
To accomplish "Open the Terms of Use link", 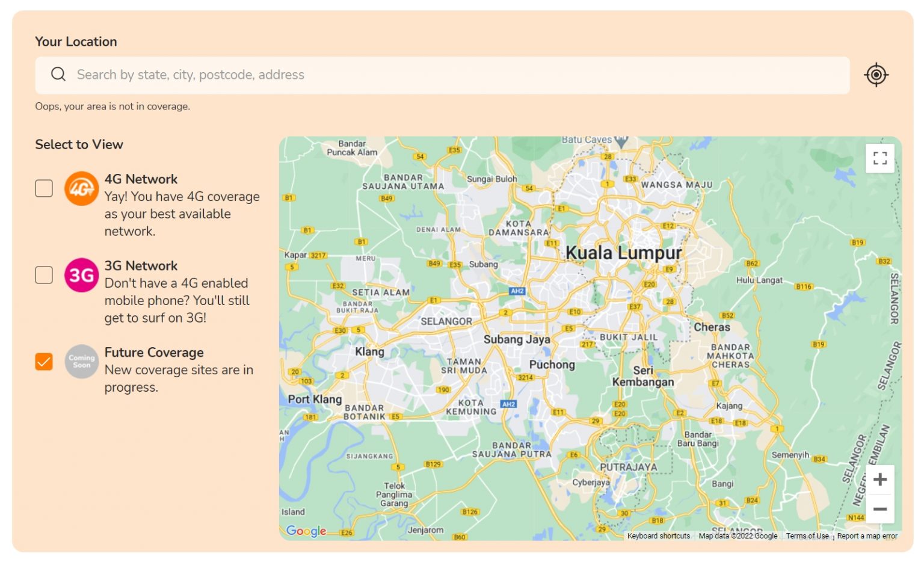I will (807, 536).
